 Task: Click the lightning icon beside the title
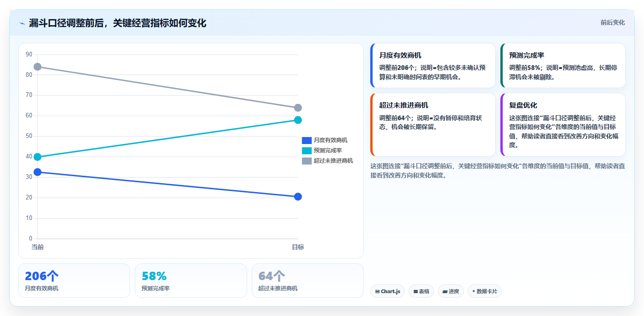[x=22, y=23]
